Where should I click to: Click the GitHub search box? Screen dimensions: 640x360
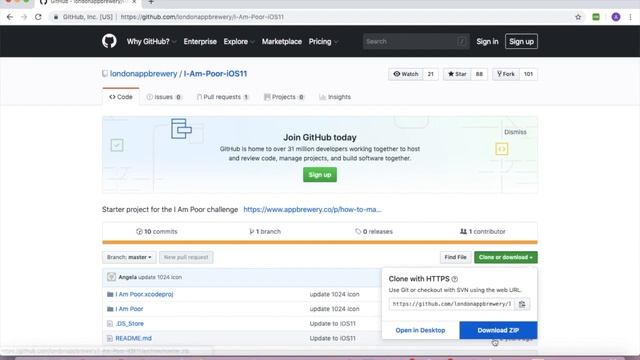click(x=416, y=42)
